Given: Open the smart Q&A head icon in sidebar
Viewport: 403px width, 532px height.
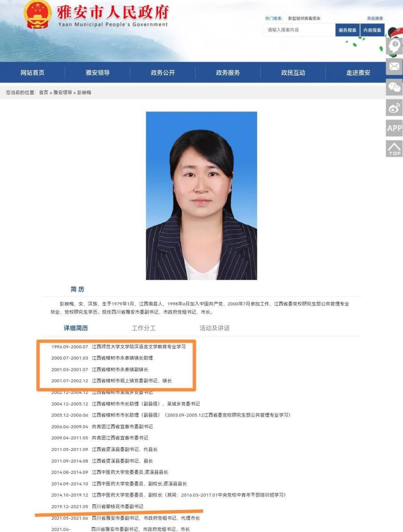Looking at the screenshot, I should (x=394, y=46).
